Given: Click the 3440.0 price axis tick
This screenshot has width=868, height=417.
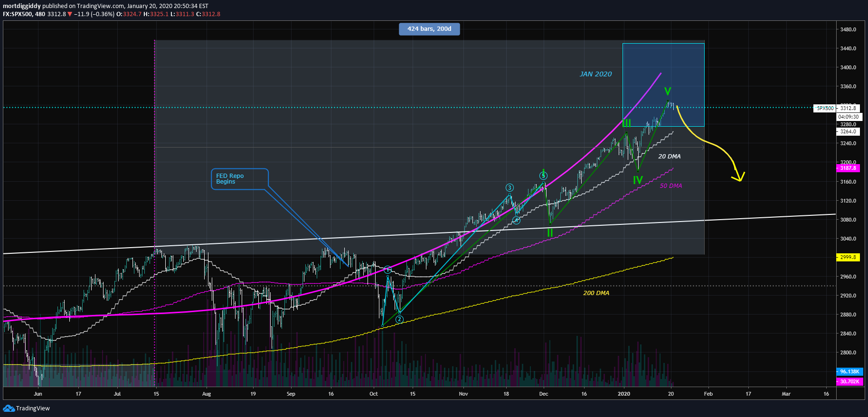Looking at the screenshot, I should pyautogui.click(x=848, y=48).
